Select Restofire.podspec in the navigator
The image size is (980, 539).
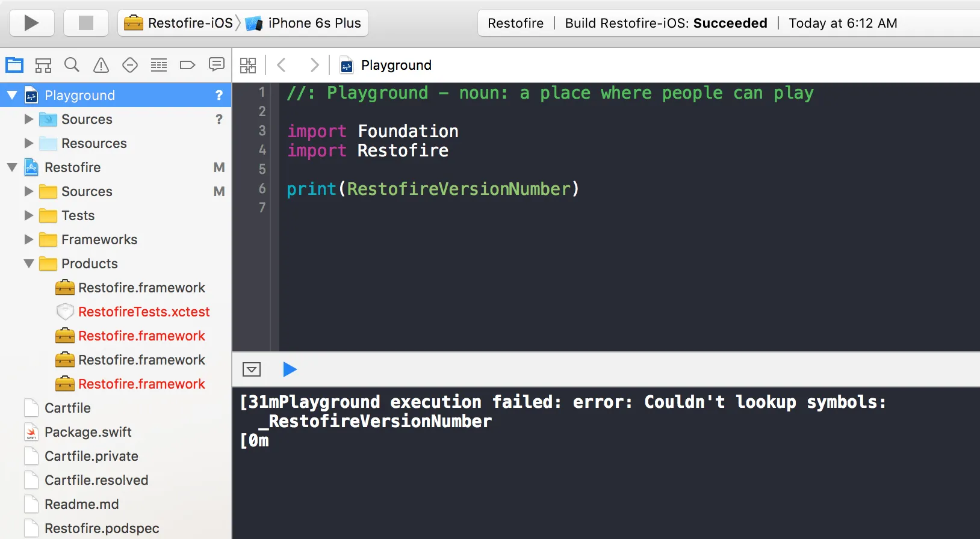[102, 528]
